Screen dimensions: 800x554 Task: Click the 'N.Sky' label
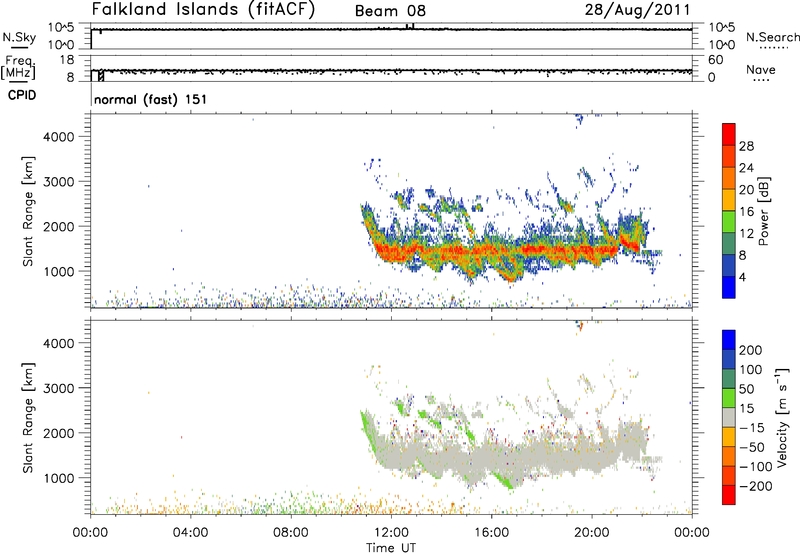point(19,37)
